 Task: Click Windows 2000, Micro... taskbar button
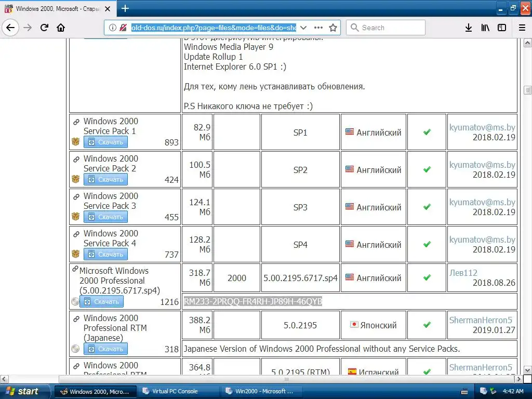point(96,391)
